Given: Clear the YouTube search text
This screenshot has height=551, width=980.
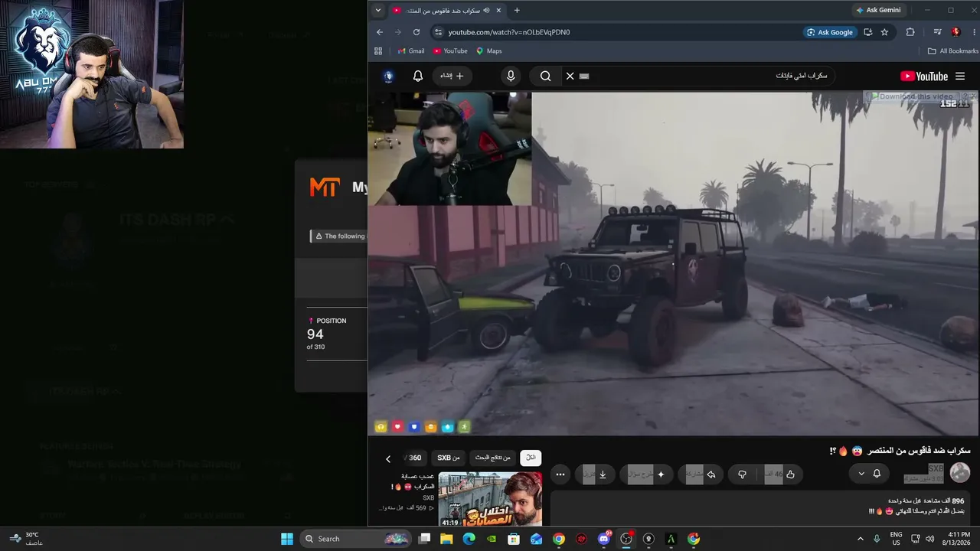Looking at the screenshot, I should tap(570, 76).
